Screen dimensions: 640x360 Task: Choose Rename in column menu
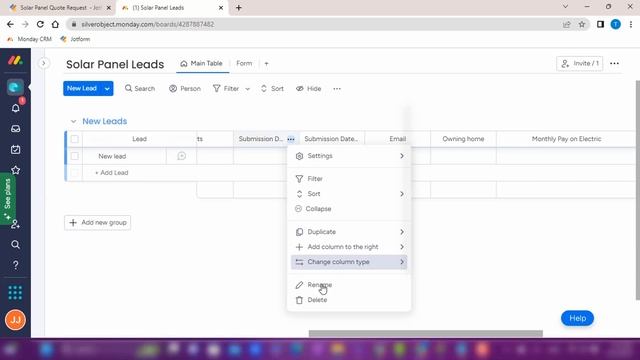pyautogui.click(x=349, y=285)
